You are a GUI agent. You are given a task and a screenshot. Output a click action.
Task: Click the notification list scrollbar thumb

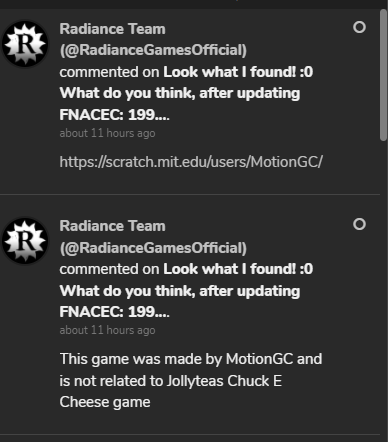coord(383,75)
